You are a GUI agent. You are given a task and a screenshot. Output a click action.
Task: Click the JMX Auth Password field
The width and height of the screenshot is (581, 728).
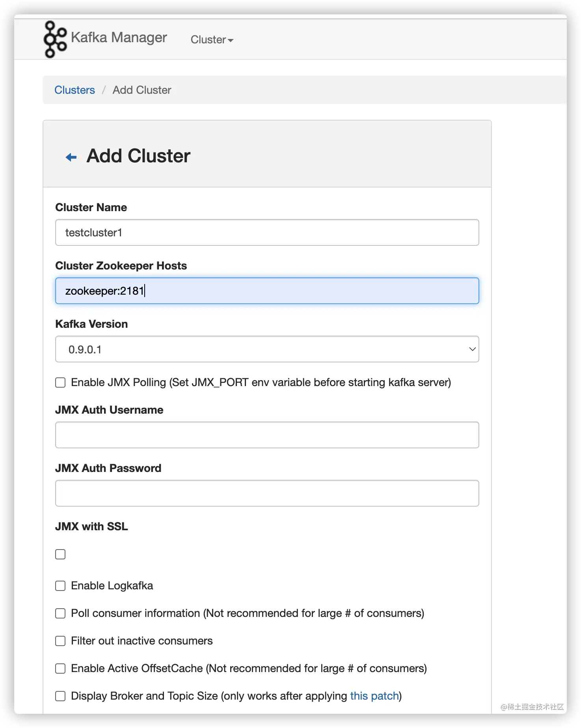pos(267,493)
